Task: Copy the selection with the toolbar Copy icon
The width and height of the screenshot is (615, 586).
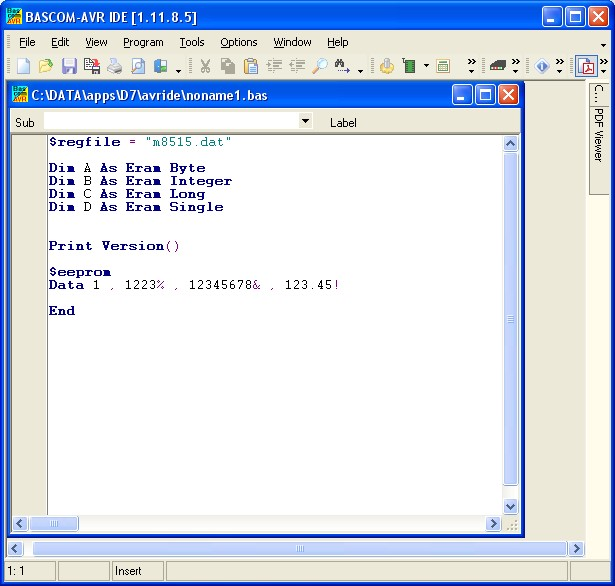Action: [228, 66]
